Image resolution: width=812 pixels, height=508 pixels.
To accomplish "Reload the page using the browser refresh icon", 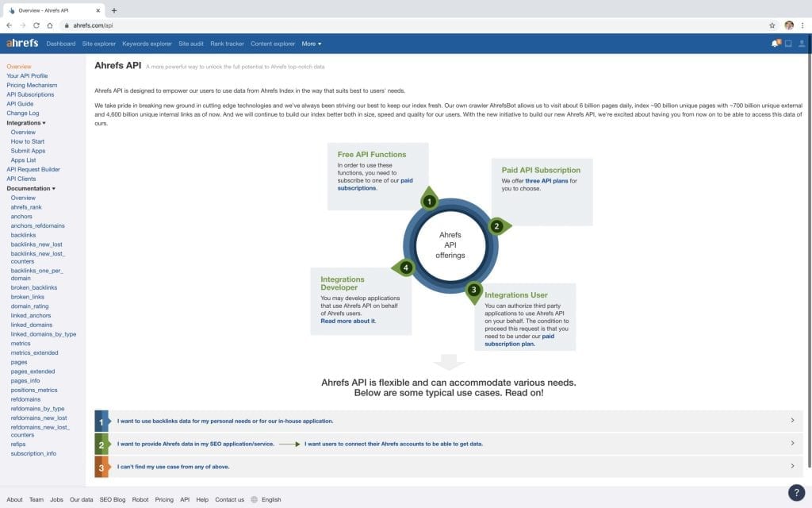I will 36,25.
